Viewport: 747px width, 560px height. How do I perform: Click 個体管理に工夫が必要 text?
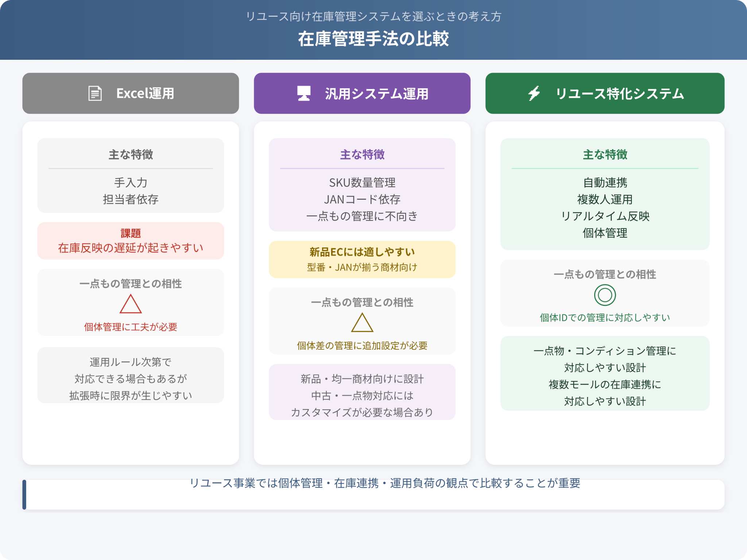(131, 327)
